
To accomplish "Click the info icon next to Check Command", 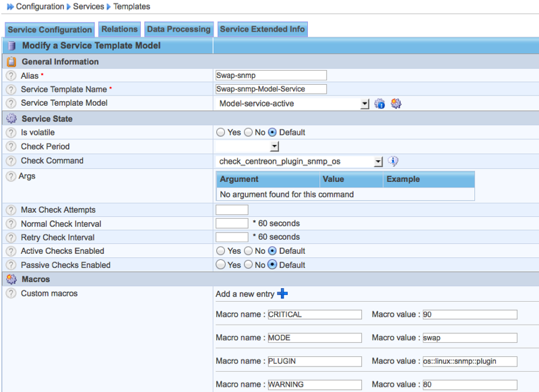I will click(x=393, y=161).
